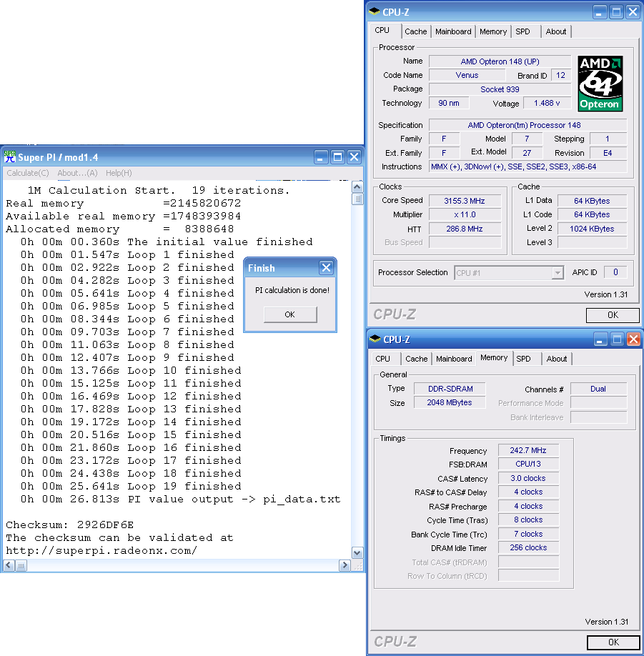
Task: Click the FSB:DRAM CPU/13 field
Action: [x=528, y=464]
